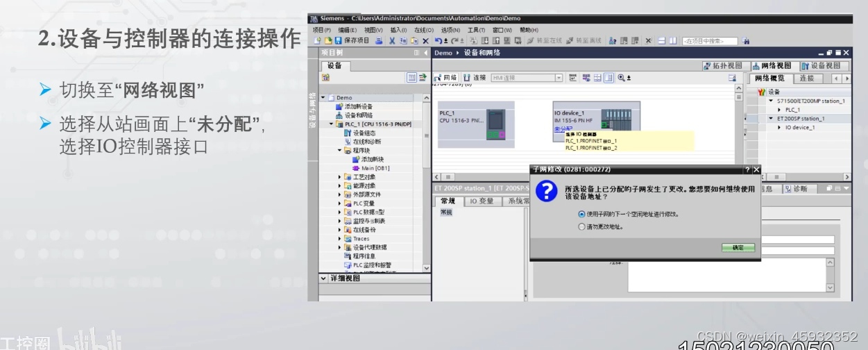Open the HMI连接 connection type dropdown
The image size is (868, 350).
[x=559, y=78]
